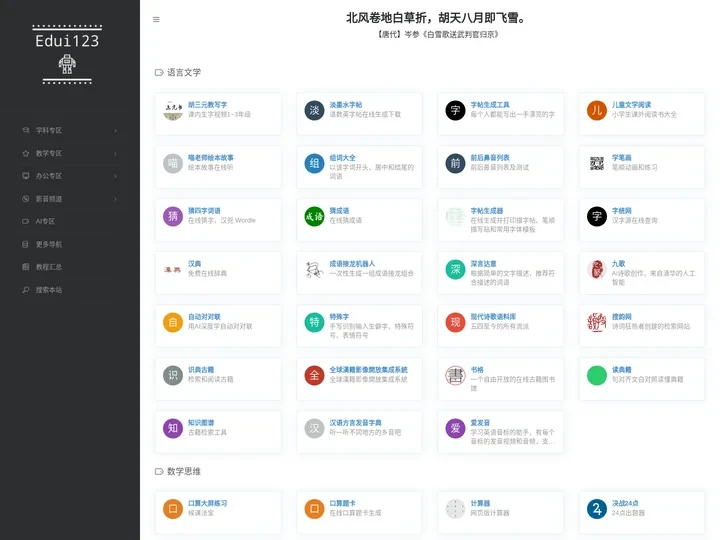
Task: Toggle the sidebar with the hamburger icon
Action: pyautogui.click(x=156, y=19)
